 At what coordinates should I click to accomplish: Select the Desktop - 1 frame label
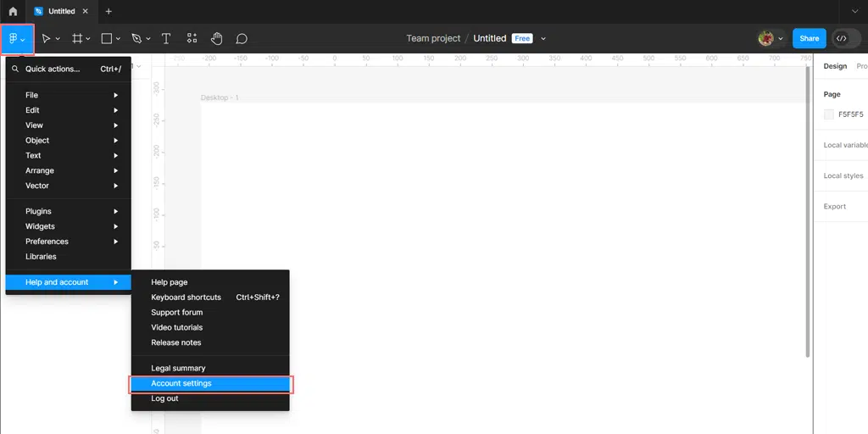point(220,97)
